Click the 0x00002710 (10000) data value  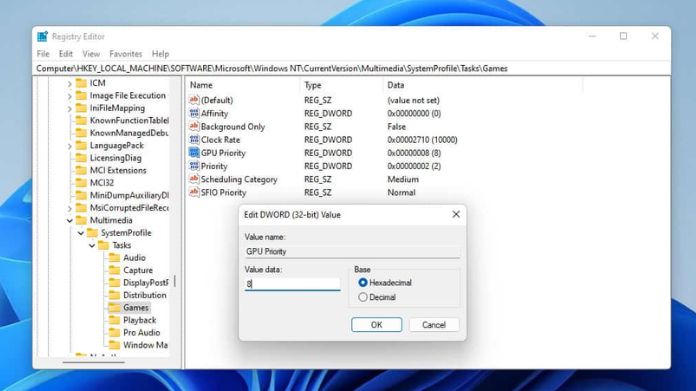[x=422, y=139]
